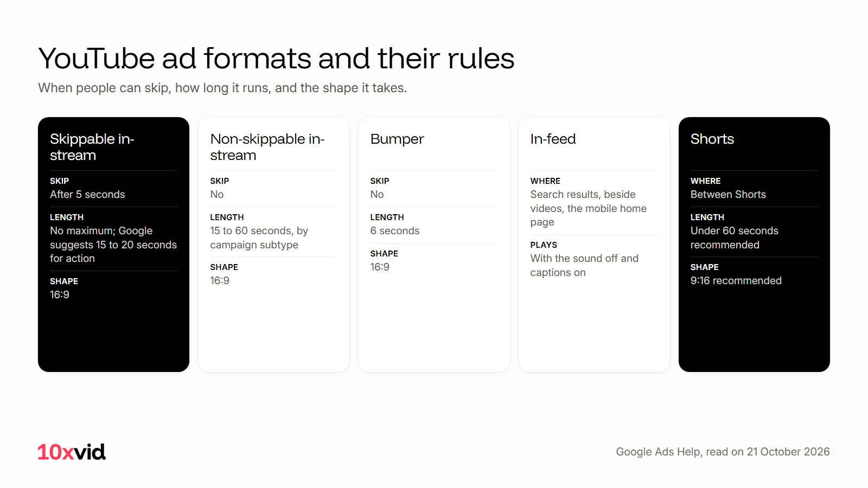The image size is (868, 488).
Task: Click the WHERE label in In-feed card
Action: (546, 181)
